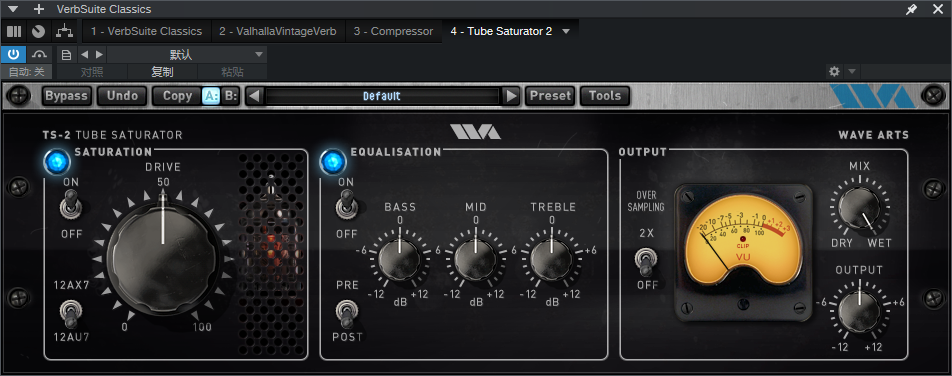The width and height of the screenshot is (952, 376).
Task: Click the plugin power activate icon
Action: [13, 54]
